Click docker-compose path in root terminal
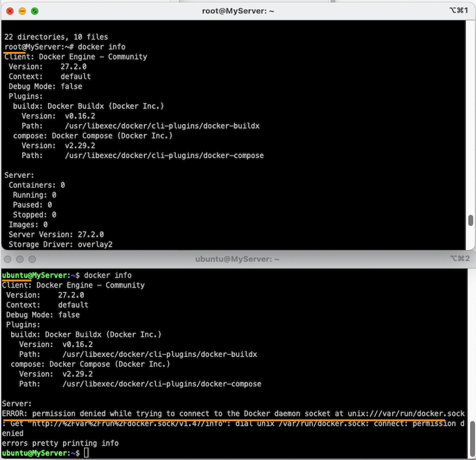The height and width of the screenshot is (460, 476). (164, 156)
